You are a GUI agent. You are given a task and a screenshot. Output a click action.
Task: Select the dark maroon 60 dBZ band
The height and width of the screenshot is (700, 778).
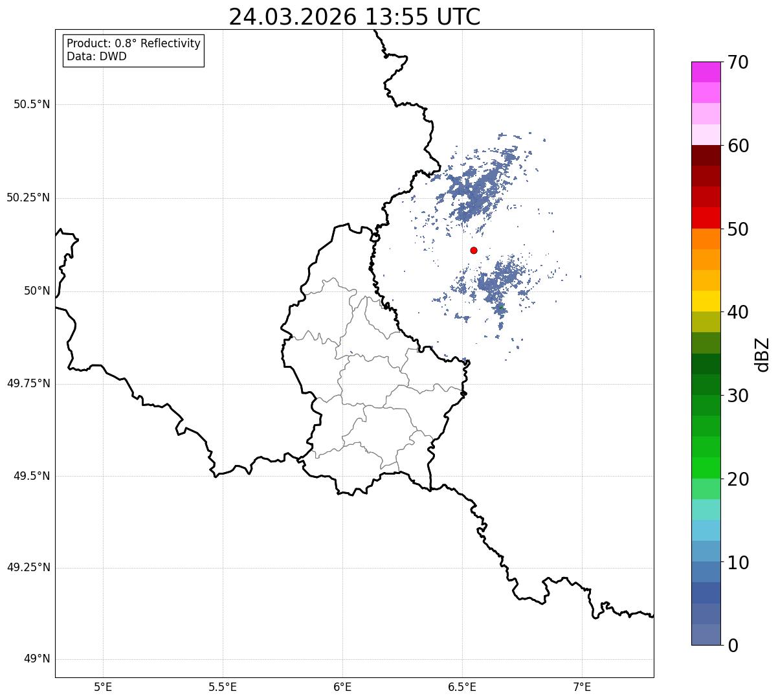(x=706, y=155)
